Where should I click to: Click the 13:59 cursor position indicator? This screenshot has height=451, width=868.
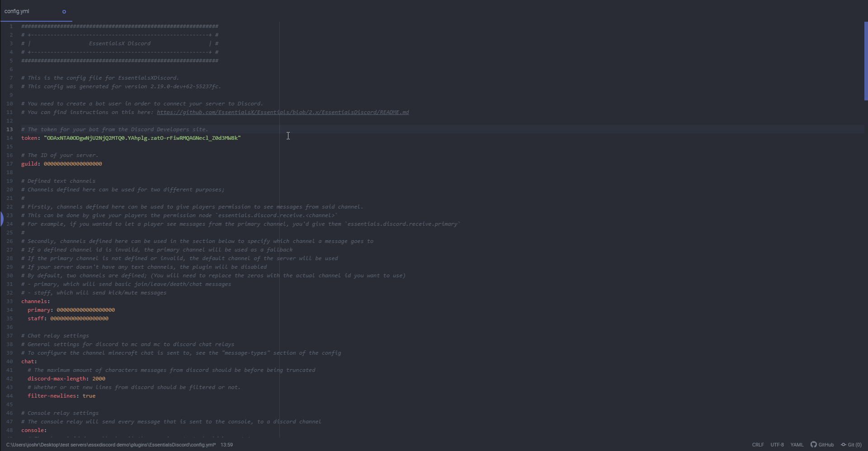226,445
